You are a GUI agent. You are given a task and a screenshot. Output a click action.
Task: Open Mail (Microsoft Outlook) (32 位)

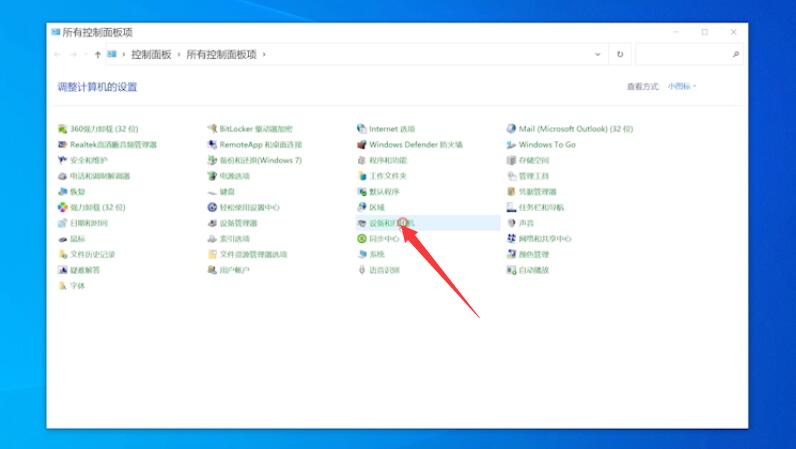click(x=570, y=129)
